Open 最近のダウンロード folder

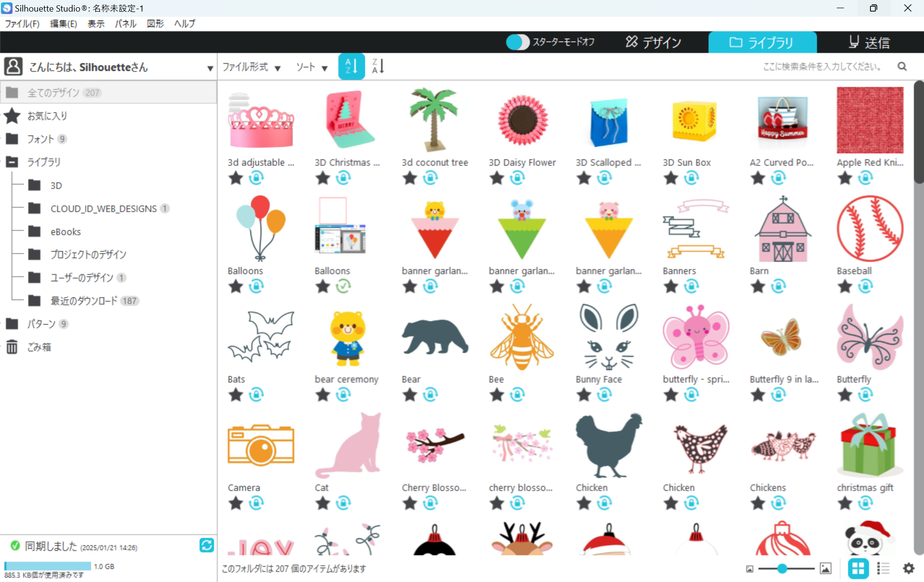(84, 301)
